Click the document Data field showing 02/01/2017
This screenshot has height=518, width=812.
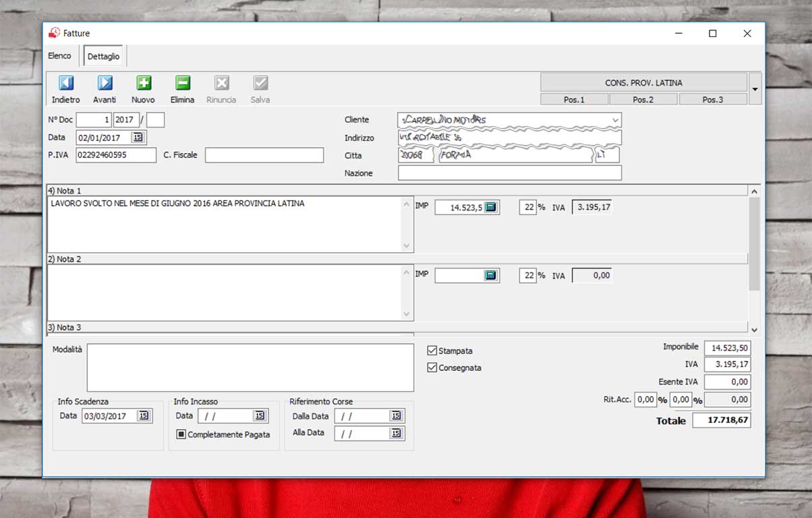point(104,138)
